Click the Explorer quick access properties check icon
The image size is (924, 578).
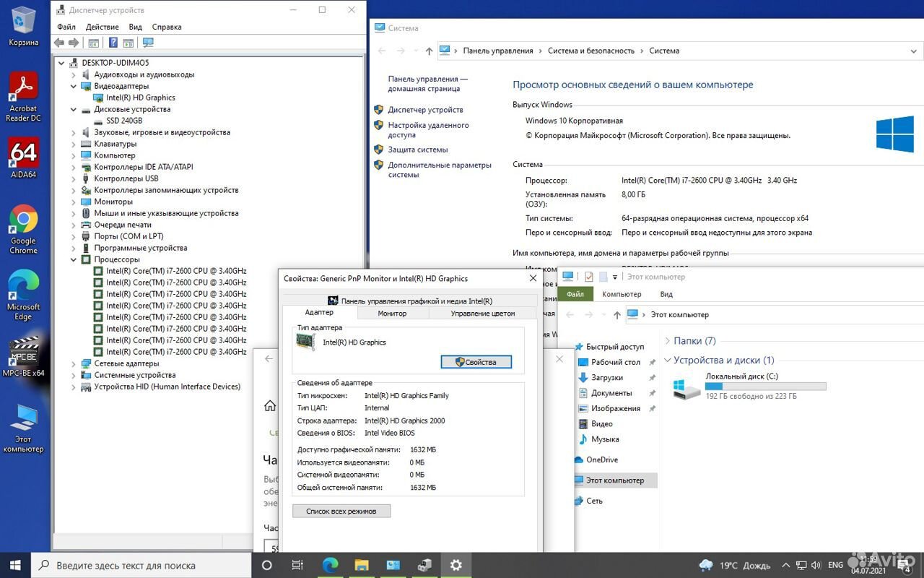click(x=588, y=277)
